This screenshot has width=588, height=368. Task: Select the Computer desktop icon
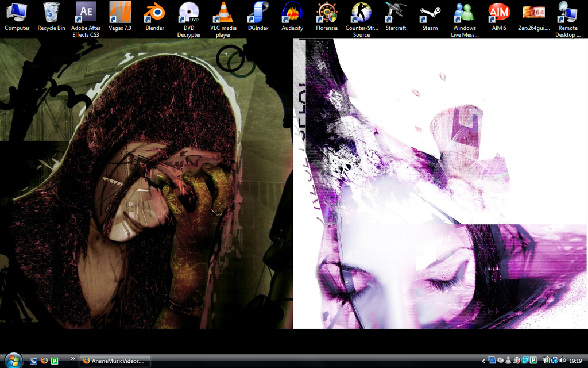[x=17, y=17]
